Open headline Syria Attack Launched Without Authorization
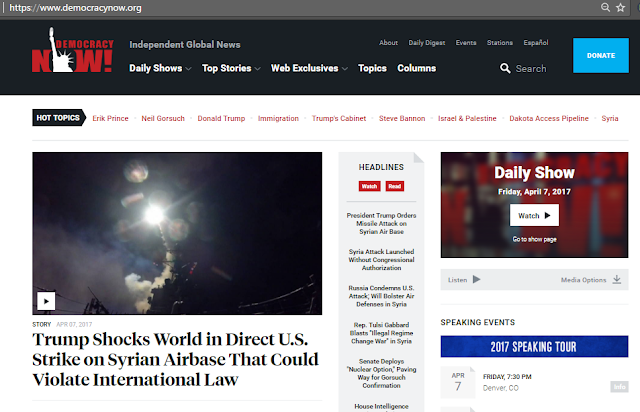The height and width of the screenshot is (412, 640). pyautogui.click(x=381, y=260)
